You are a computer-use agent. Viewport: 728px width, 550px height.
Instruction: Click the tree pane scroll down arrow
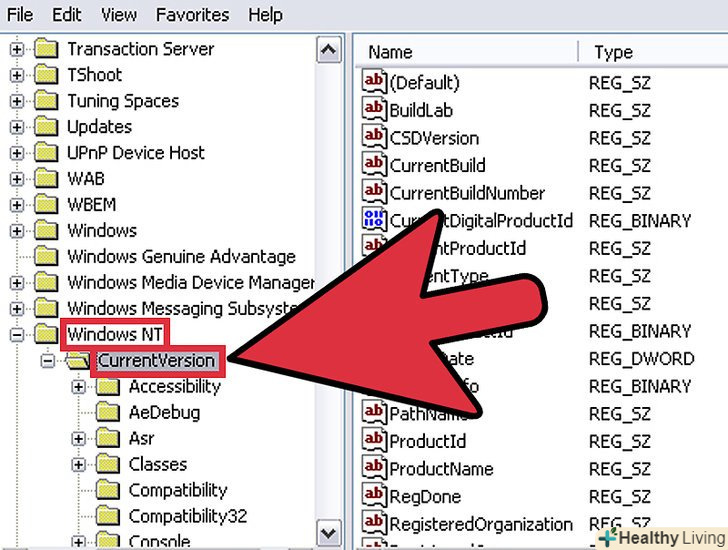[x=329, y=533]
